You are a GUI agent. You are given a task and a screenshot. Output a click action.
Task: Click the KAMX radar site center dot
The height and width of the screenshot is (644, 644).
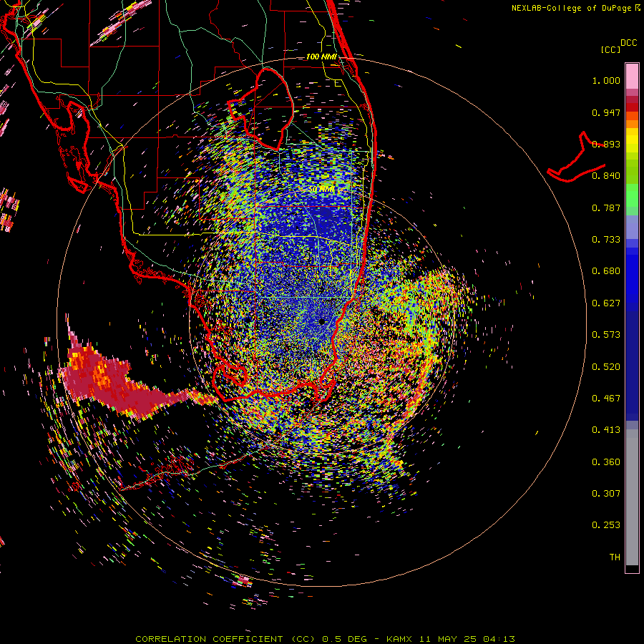pyautogui.click(x=321, y=321)
